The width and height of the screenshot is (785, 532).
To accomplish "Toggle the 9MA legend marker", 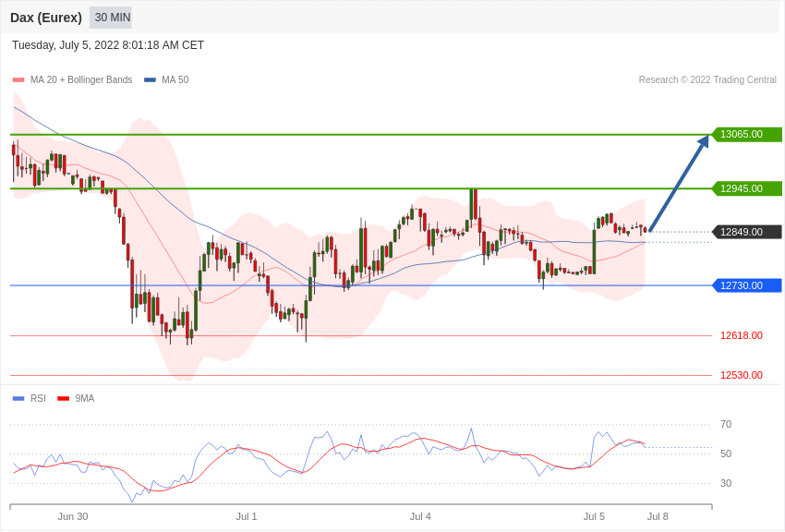I will click(x=63, y=399).
